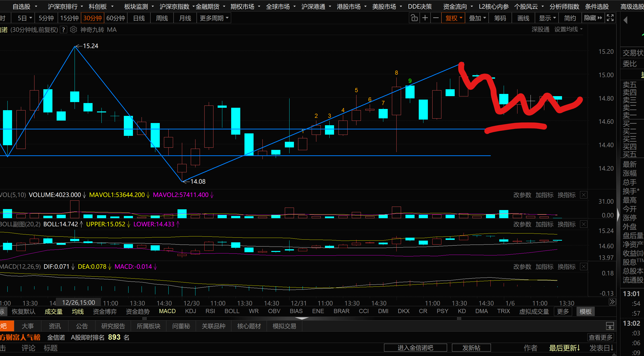The image size is (644, 356).
Task: Zoom in chart with plus icon
Action: (x=425, y=18)
